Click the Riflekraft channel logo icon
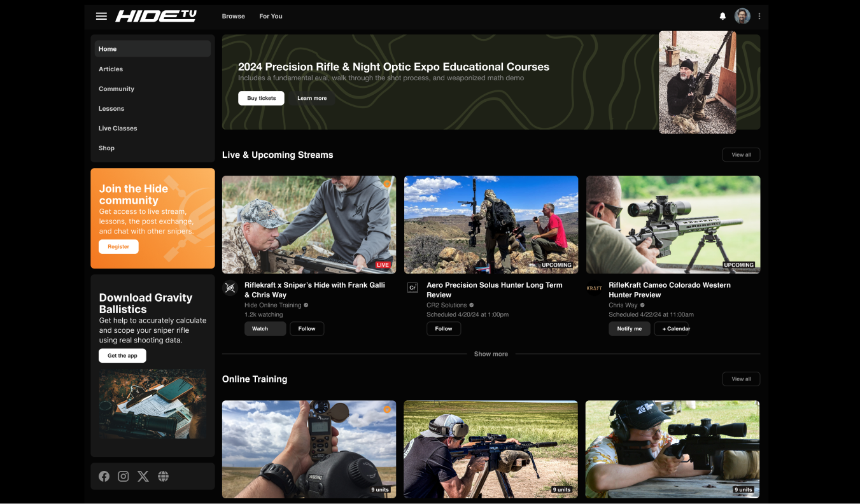Screen dimensions: 860x504 coord(230,288)
